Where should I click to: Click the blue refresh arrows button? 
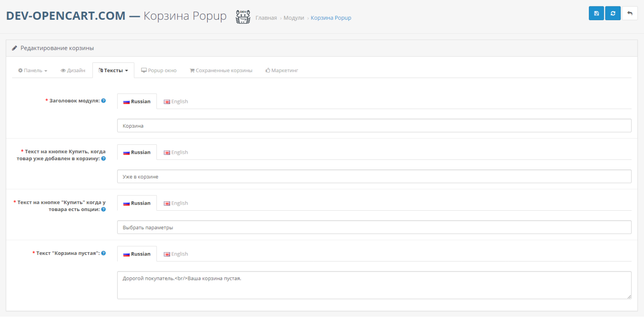click(x=613, y=13)
